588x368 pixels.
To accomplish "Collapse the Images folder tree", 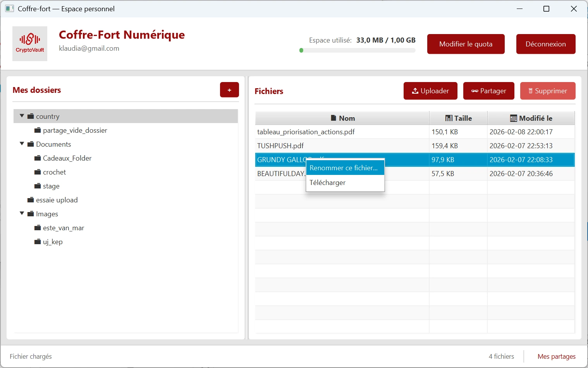I will point(22,213).
